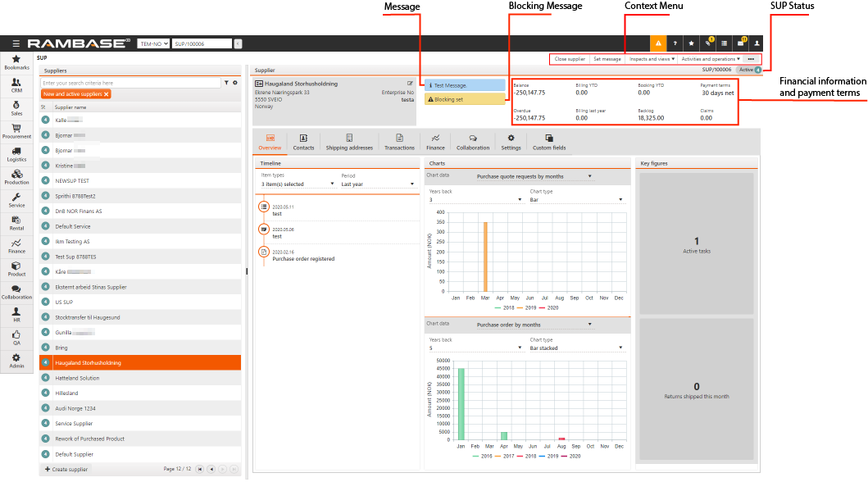Open the Logistics module icon

(16, 152)
